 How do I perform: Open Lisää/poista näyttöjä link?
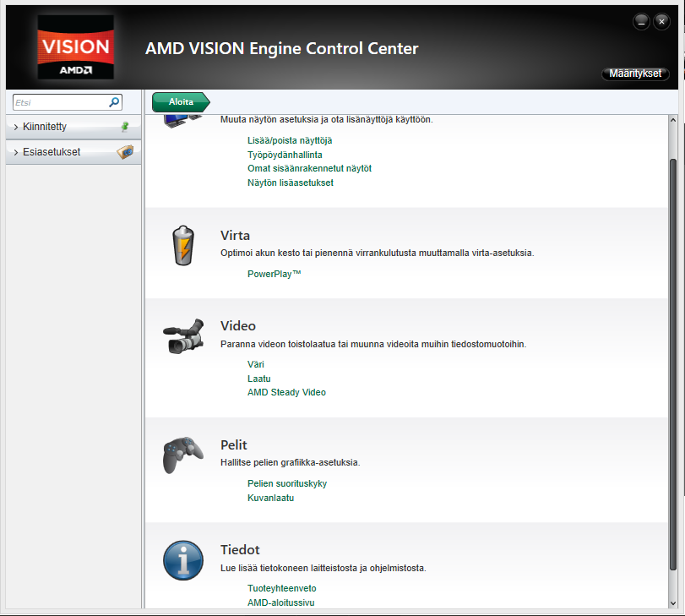click(x=290, y=139)
